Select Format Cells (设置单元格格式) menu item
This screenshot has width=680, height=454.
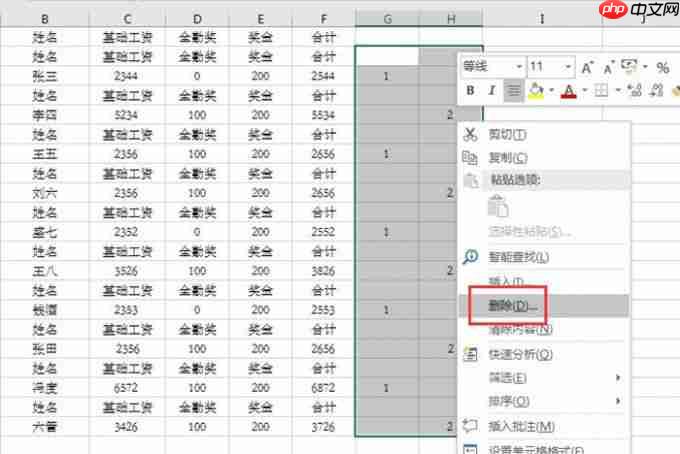(x=545, y=448)
